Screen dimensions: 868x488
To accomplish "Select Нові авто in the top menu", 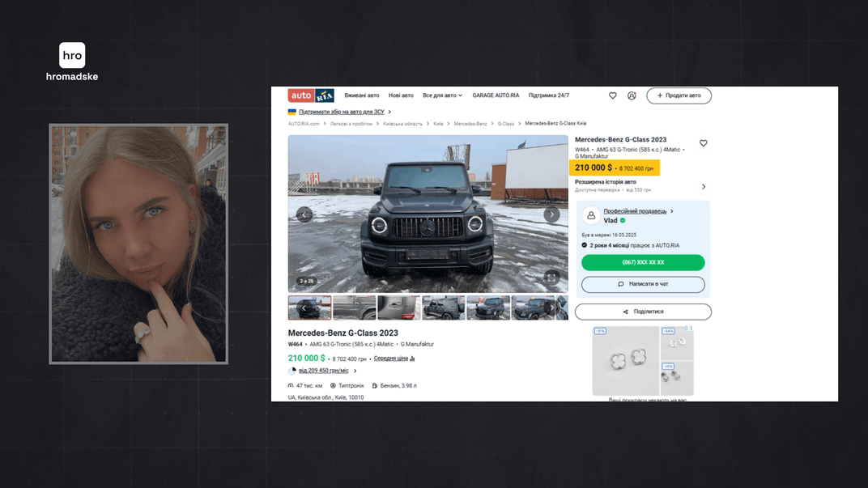I will tap(402, 95).
